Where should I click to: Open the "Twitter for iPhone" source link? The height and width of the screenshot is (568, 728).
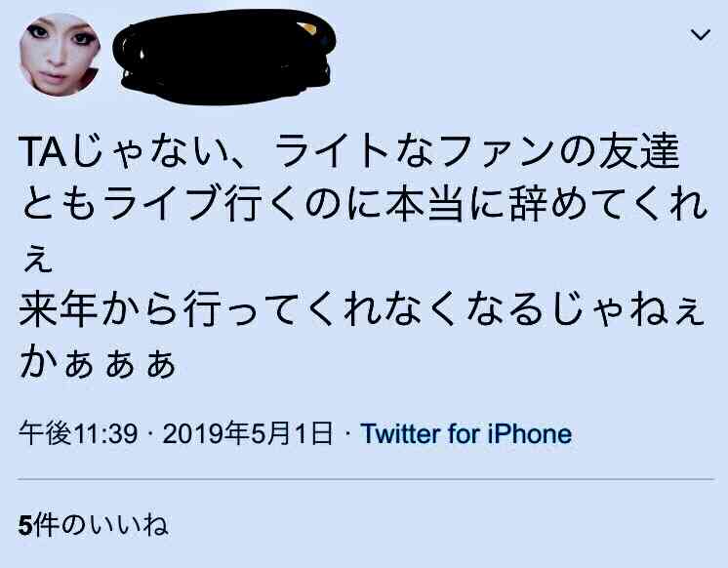pos(466,433)
